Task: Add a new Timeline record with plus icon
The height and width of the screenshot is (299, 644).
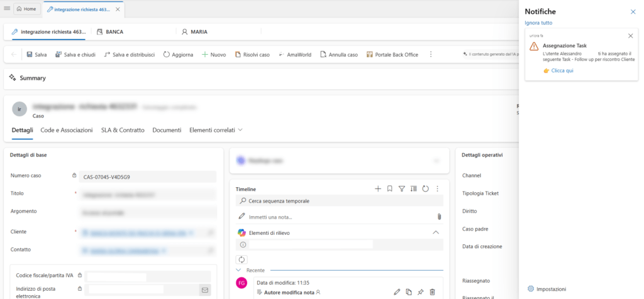Action: point(378,188)
